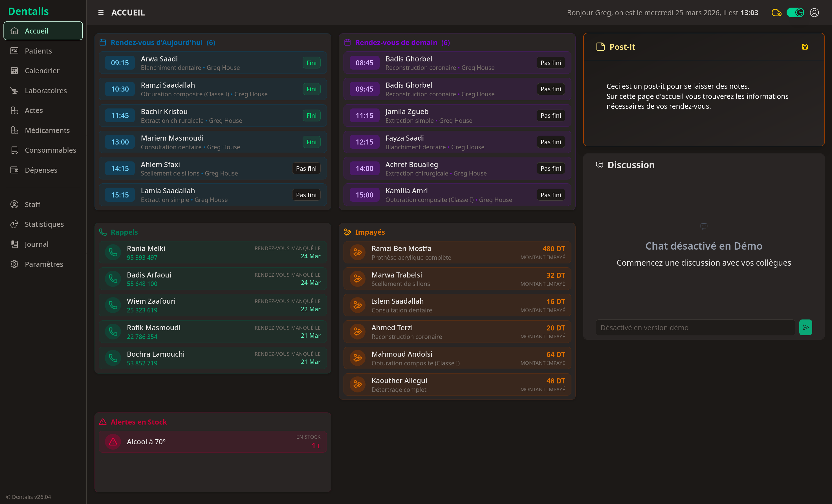Click phone icon next to Wiem Zaafouri

coord(113,305)
